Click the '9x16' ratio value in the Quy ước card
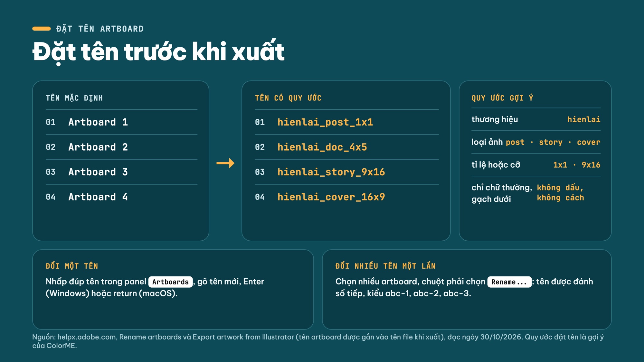 click(x=591, y=165)
